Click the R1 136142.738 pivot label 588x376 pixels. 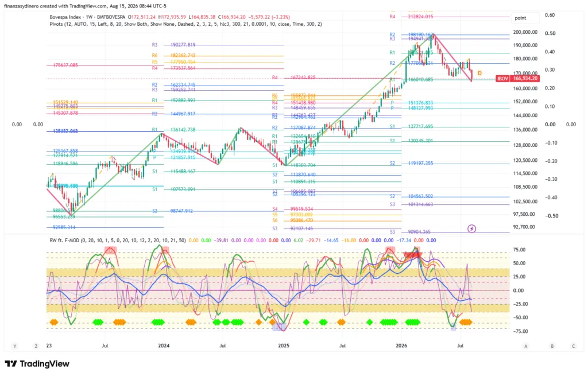[173, 130]
